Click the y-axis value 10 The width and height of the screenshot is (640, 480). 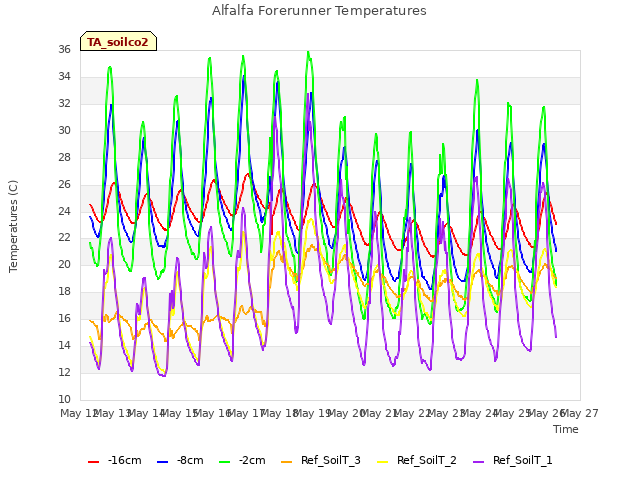(x=64, y=400)
